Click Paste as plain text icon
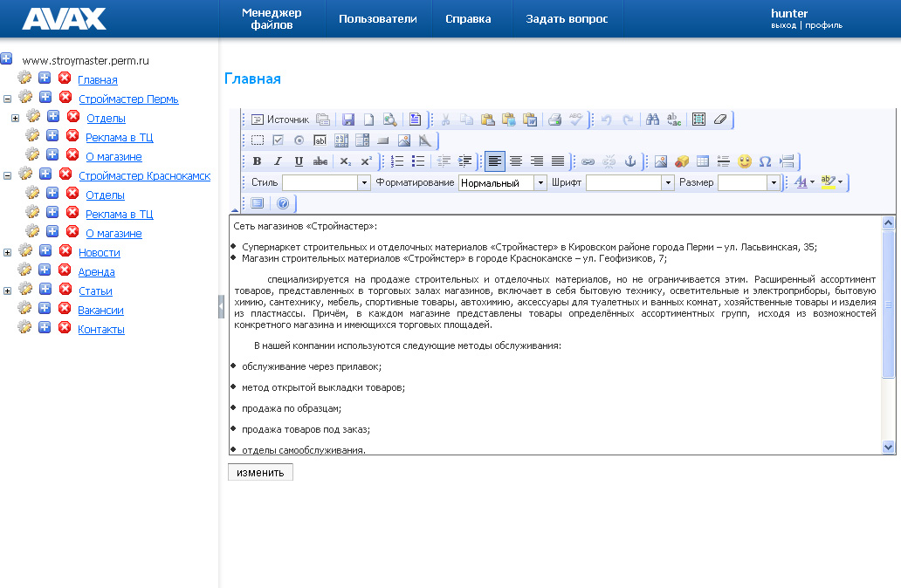 [508, 120]
